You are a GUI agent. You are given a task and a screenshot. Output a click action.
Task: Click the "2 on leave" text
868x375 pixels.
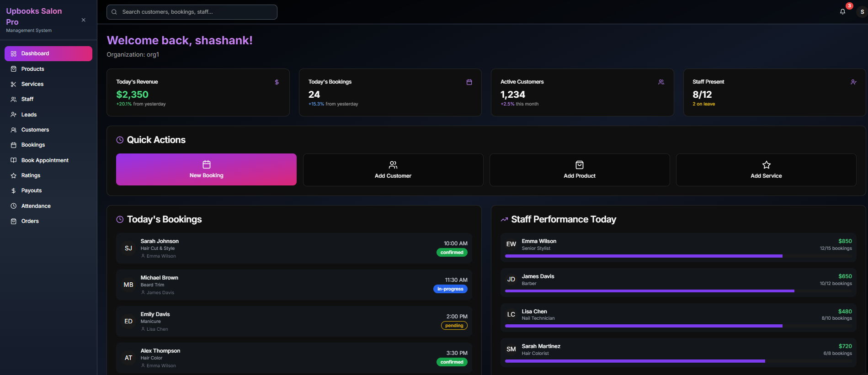tap(703, 104)
